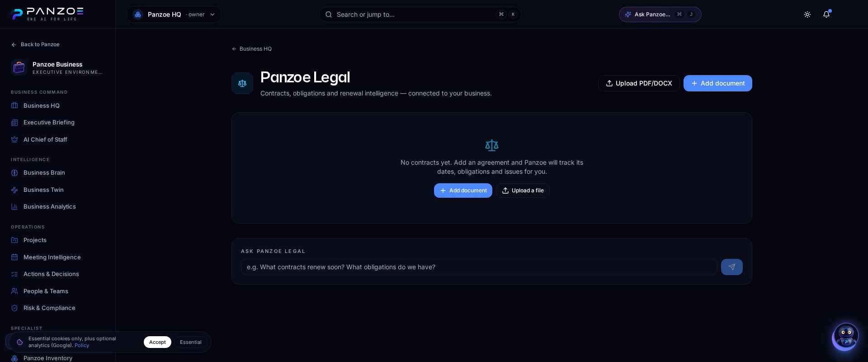The image size is (868, 362).
Task: Click the Business Brain sidebar icon
Action: (x=14, y=173)
